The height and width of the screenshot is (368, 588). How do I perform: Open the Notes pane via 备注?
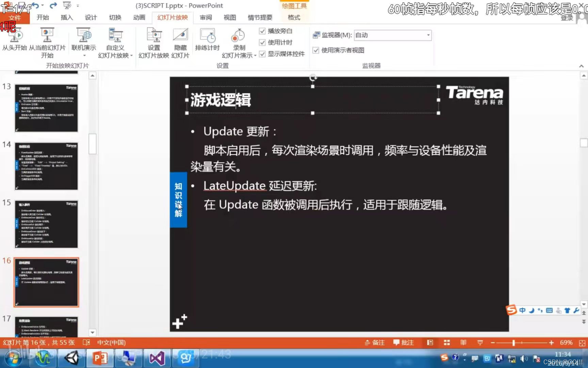375,342
